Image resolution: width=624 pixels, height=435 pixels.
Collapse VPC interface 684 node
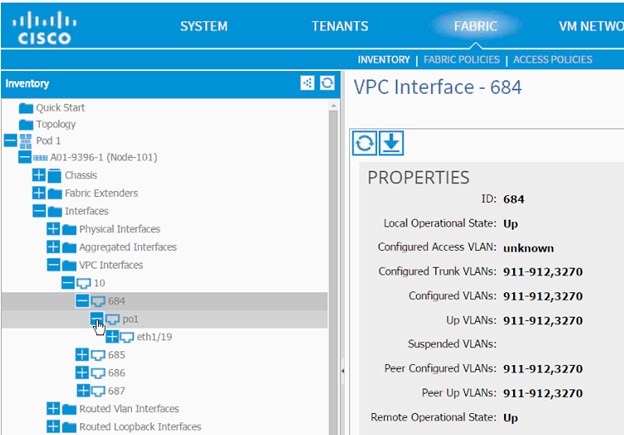(x=82, y=300)
